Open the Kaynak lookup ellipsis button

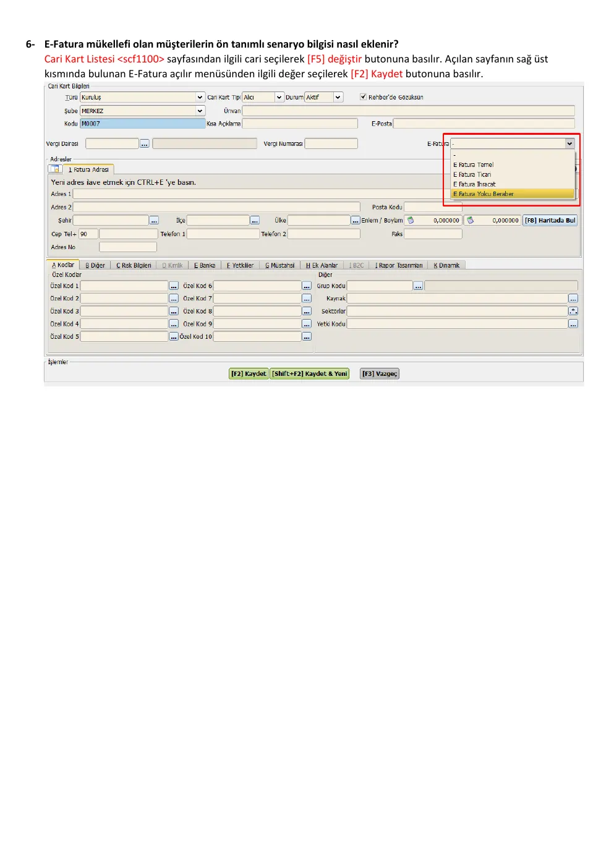coord(573,299)
